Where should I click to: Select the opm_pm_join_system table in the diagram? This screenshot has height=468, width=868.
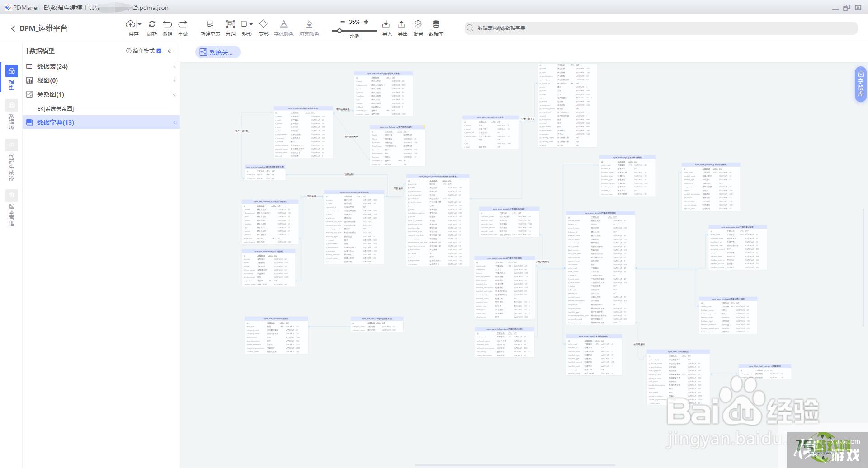(265, 173)
